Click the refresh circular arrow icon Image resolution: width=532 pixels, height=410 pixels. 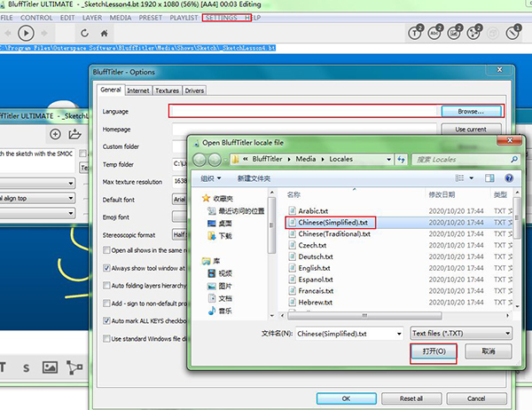point(84,34)
